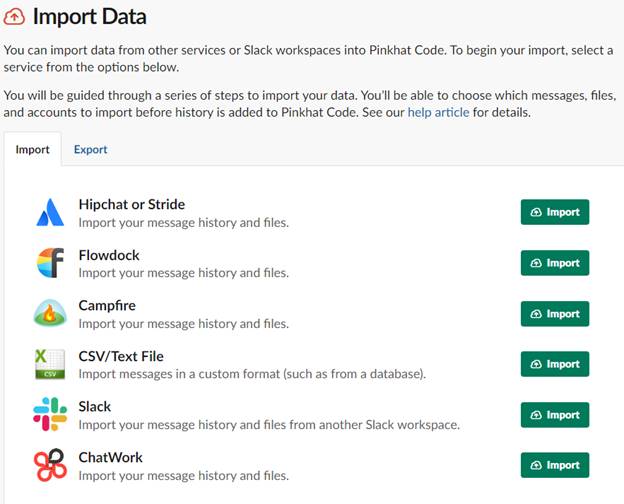Switch to the Export tab
624x504 pixels.
pyautogui.click(x=90, y=150)
